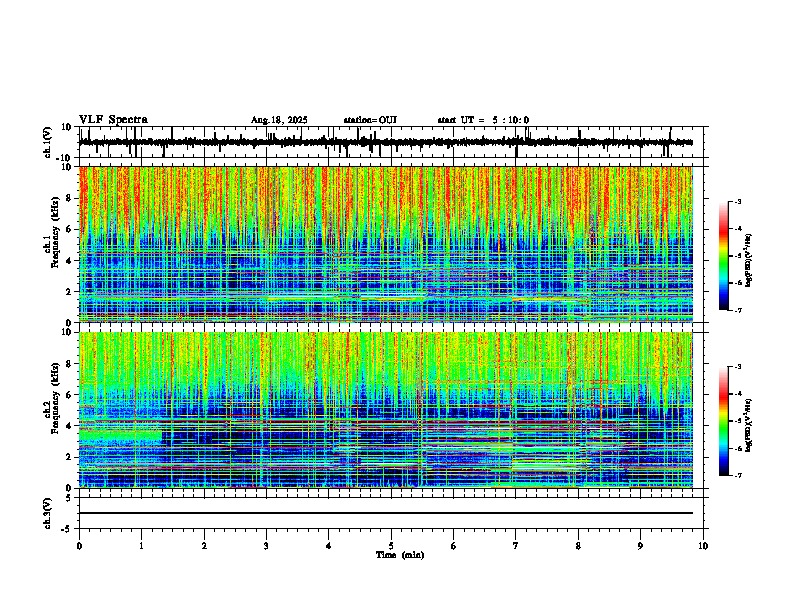The width and height of the screenshot is (792, 612).
Task: Click the flat ch.3 voltage trace
Action: tap(386, 513)
